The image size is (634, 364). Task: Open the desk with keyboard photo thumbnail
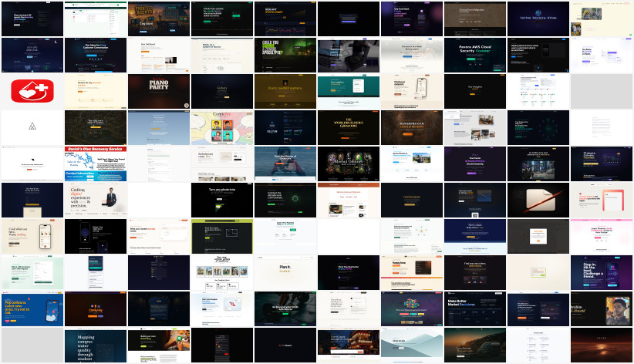click(349, 56)
